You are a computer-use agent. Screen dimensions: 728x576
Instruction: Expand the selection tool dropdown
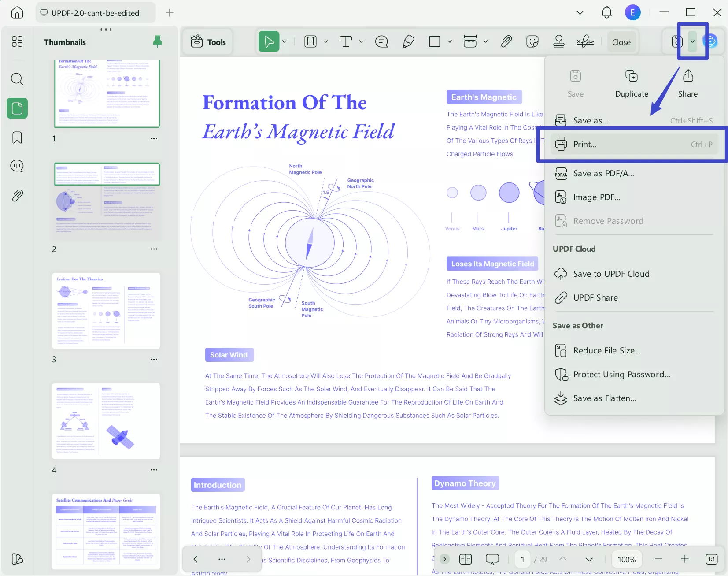coord(284,41)
